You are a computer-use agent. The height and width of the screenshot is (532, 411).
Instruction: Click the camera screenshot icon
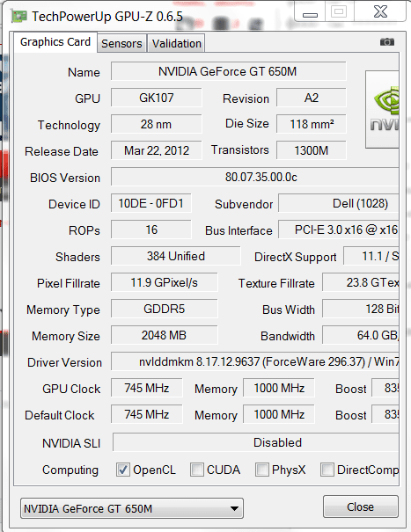click(x=387, y=42)
